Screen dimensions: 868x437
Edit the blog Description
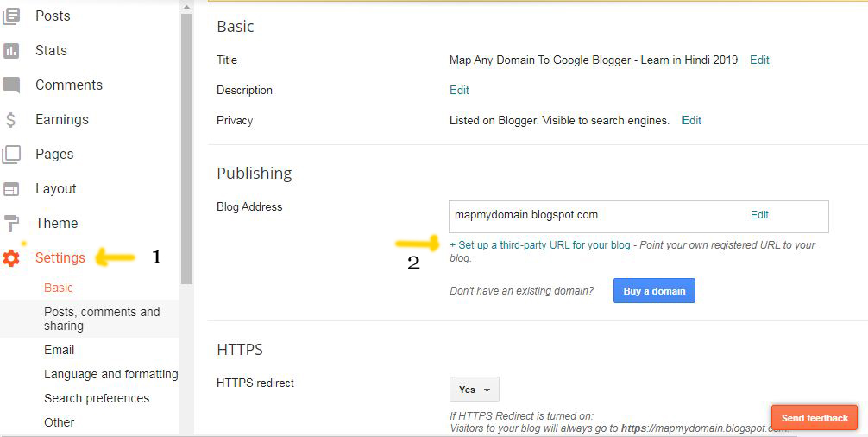pyautogui.click(x=459, y=91)
